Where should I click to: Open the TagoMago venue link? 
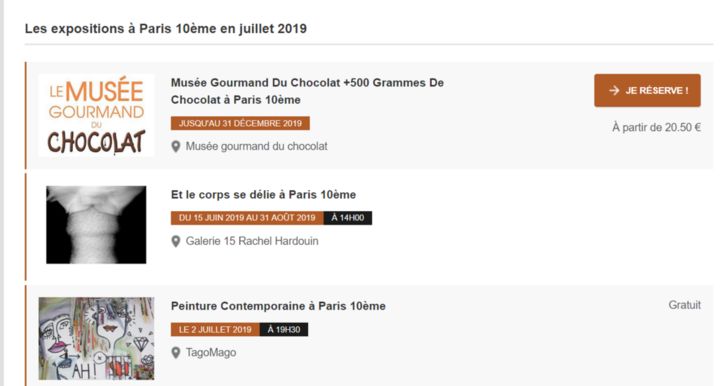point(211,352)
